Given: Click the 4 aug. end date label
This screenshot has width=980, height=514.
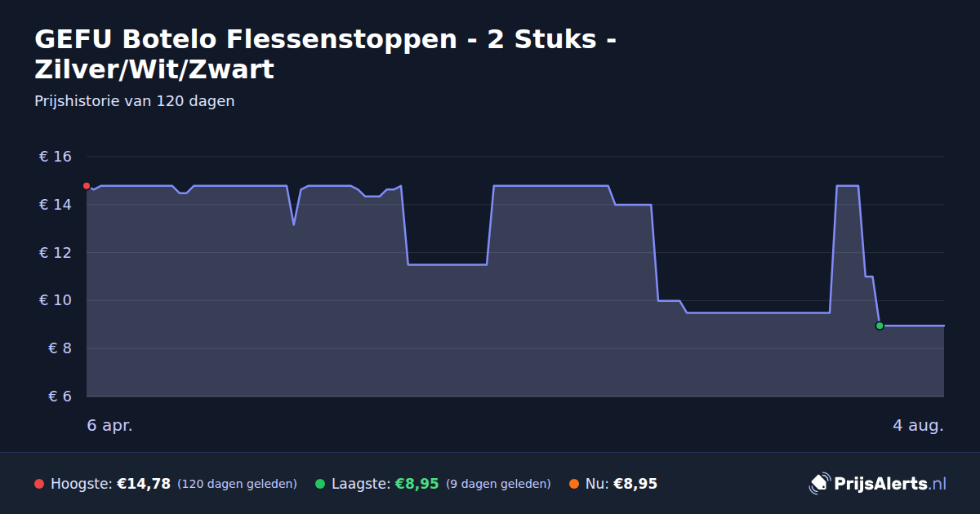Looking at the screenshot, I should (x=918, y=426).
